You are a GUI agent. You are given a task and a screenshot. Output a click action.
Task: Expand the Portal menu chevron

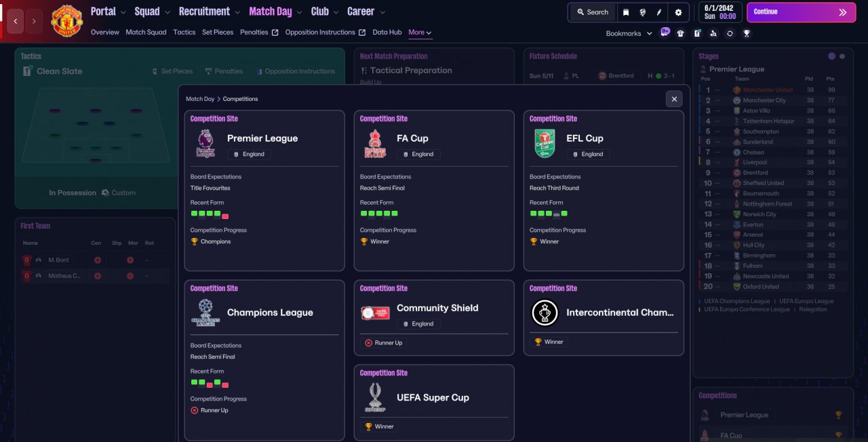[123, 12]
